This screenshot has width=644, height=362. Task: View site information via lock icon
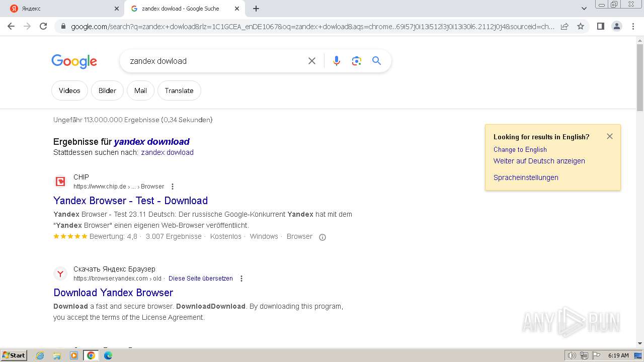click(x=63, y=27)
